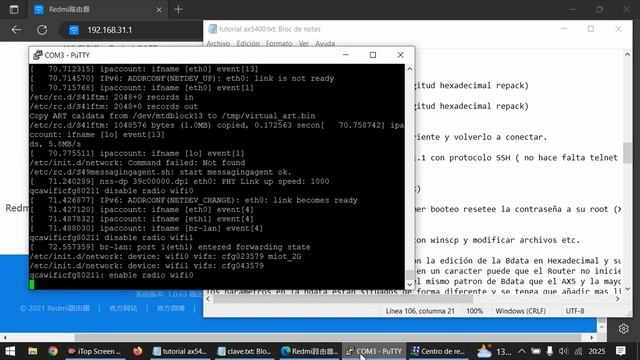Viewport: 640px width, 360px height.
Task: Click the Notepad vertical scrollbar thumb
Action: 627,153
